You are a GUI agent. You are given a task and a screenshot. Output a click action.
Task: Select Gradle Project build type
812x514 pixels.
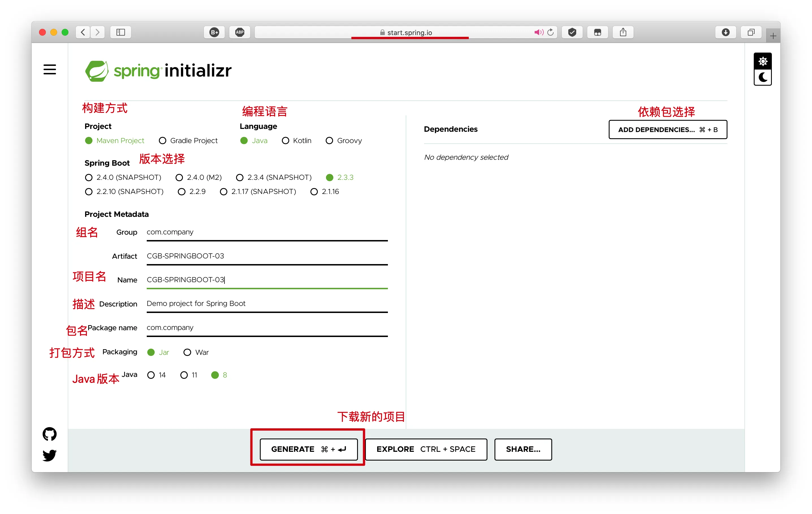[188, 141]
